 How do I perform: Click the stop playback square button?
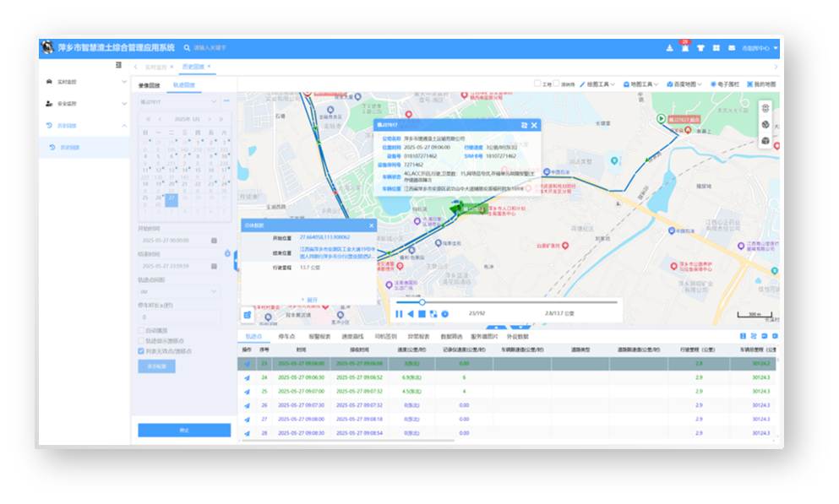[422, 314]
